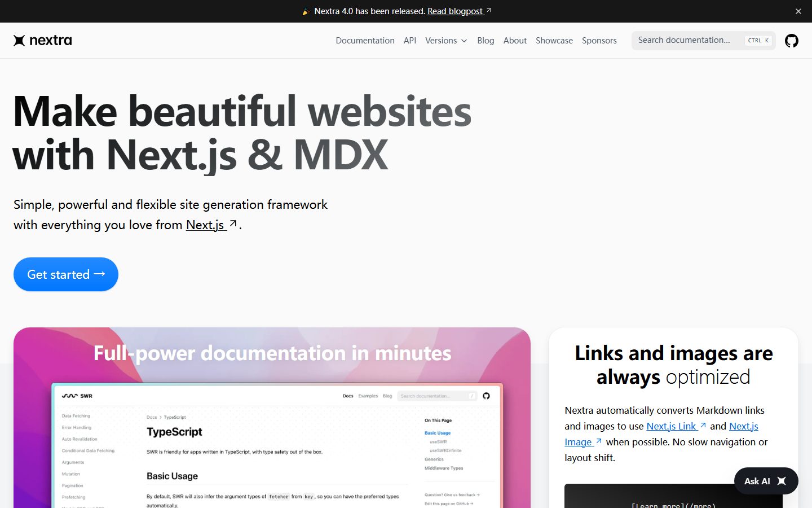
Task: Open the Documentation nav link
Action: click(x=365, y=41)
